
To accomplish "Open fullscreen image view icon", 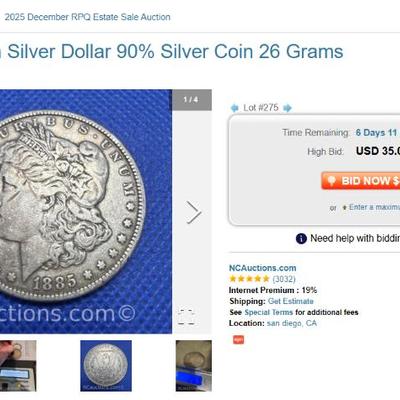I will pos(186,317).
